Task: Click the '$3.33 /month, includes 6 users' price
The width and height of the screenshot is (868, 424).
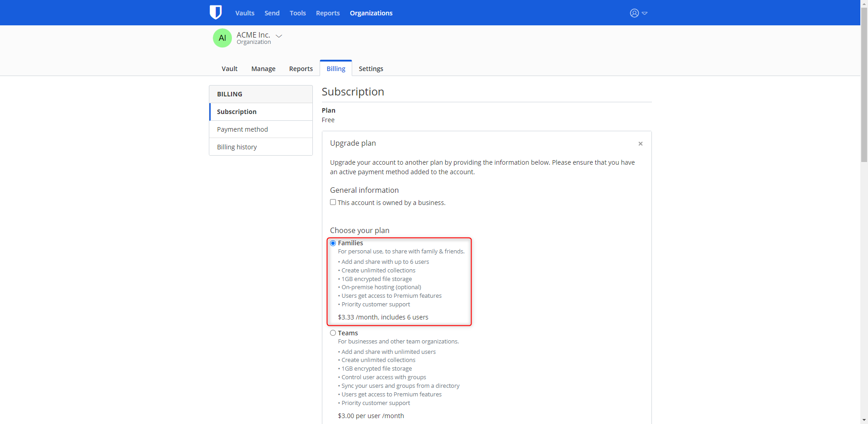Action: tap(383, 317)
